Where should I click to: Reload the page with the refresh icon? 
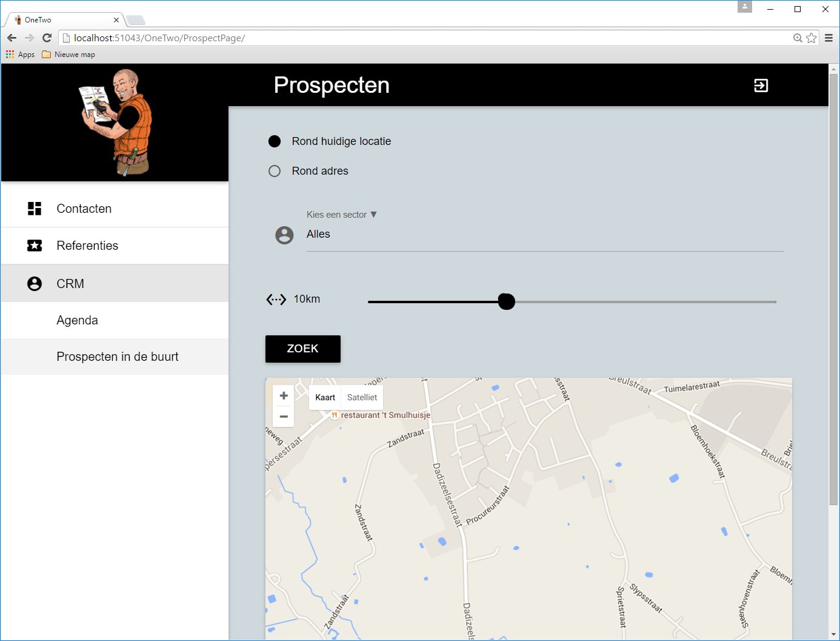[x=47, y=38]
